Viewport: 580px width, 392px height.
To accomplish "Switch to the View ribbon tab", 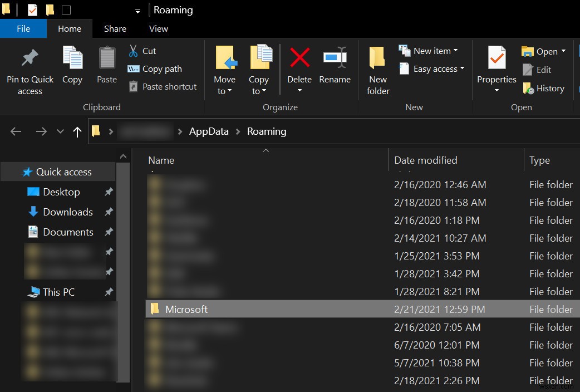I will pos(159,29).
